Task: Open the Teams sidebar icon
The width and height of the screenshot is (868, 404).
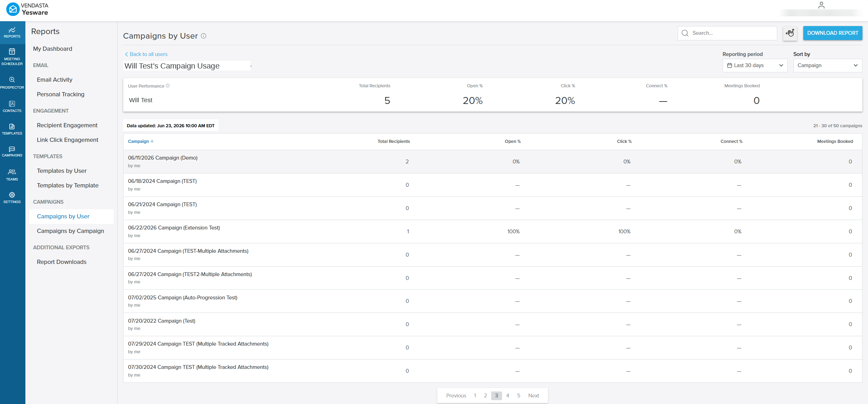Action: point(12,175)
